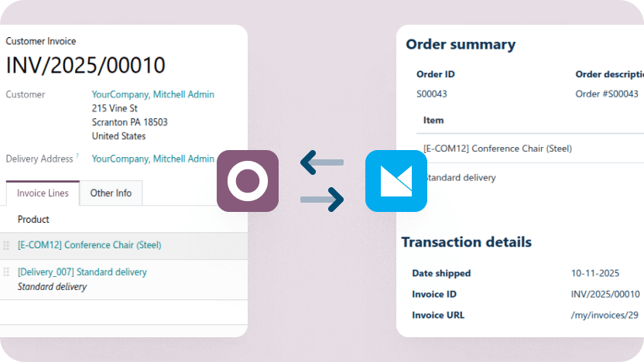Click the purple Odoo logo icon
This screenshot has height=362, width=644.
[247, 181]
